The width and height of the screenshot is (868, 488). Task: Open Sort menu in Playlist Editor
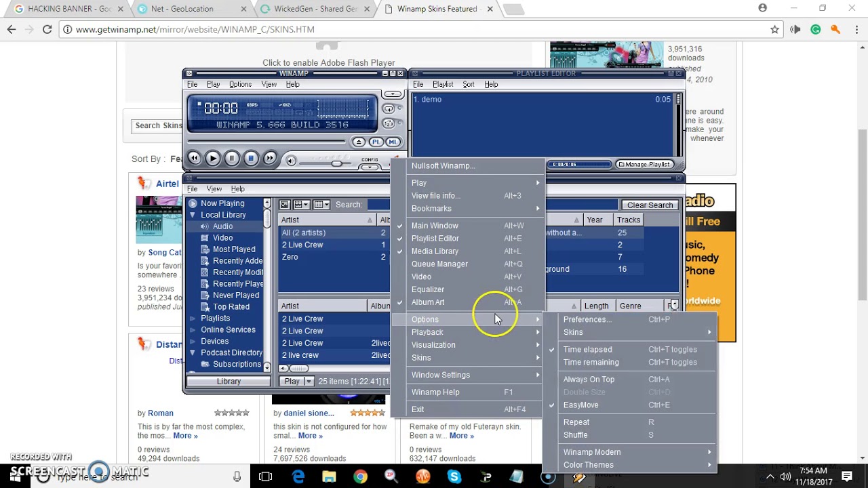pos(469,85)
